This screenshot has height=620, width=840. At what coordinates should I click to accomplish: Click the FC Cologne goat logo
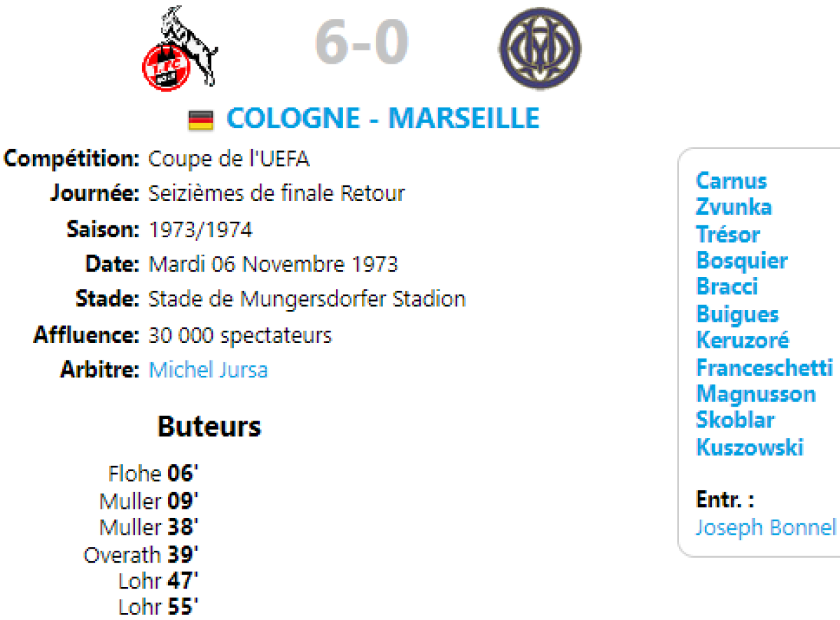click(x=180, y=48)
